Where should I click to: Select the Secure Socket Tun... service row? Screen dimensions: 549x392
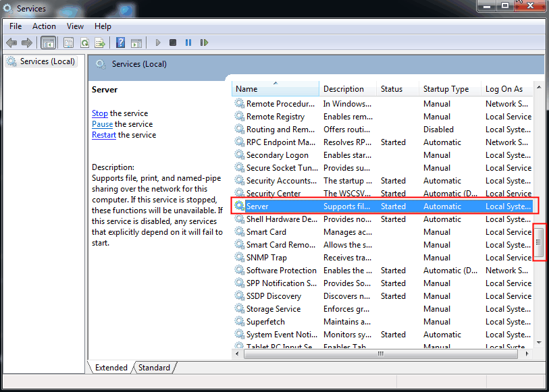pos(382,167)
